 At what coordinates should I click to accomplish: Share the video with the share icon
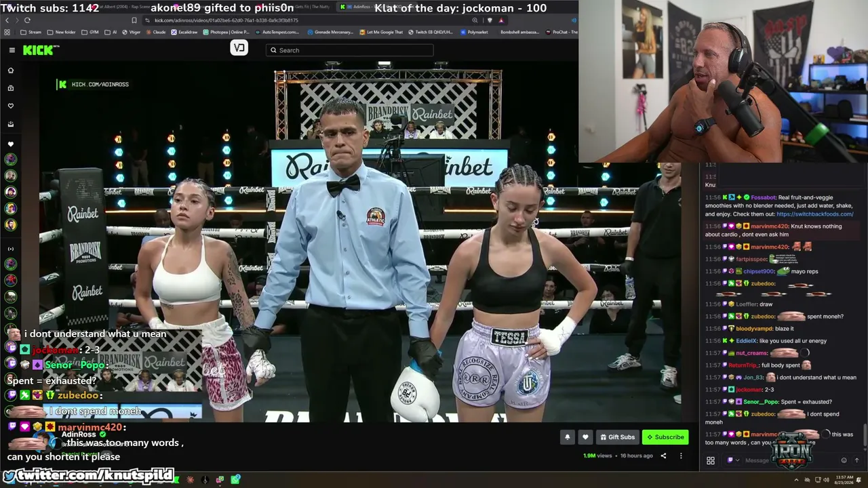click(x=663, y=455)
